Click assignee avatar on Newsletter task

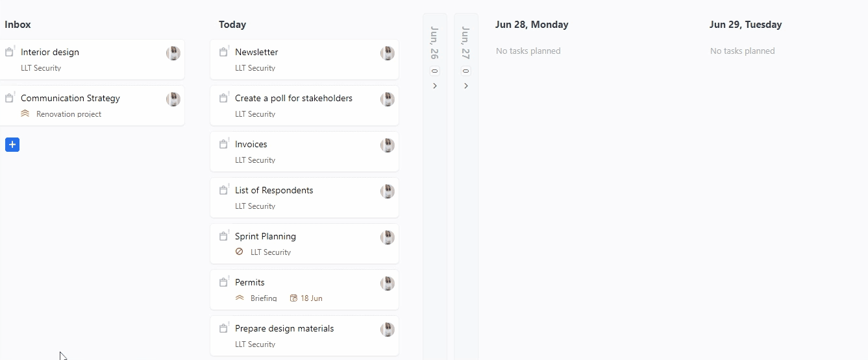click(x=387, y=53)
